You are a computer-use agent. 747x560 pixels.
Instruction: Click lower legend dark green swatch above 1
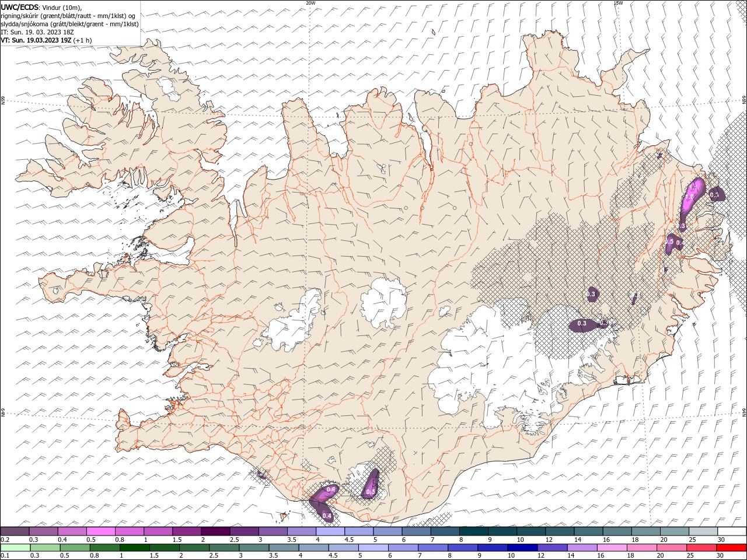[135, 548]
